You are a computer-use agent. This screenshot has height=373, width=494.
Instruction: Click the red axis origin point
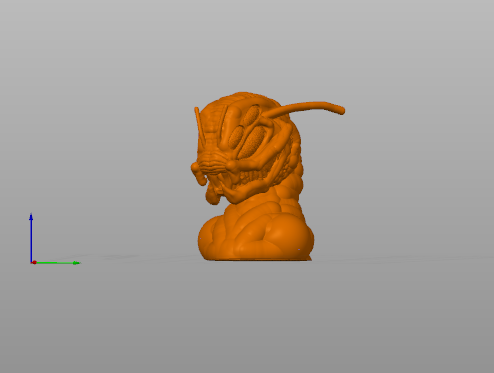coord(34,263)
